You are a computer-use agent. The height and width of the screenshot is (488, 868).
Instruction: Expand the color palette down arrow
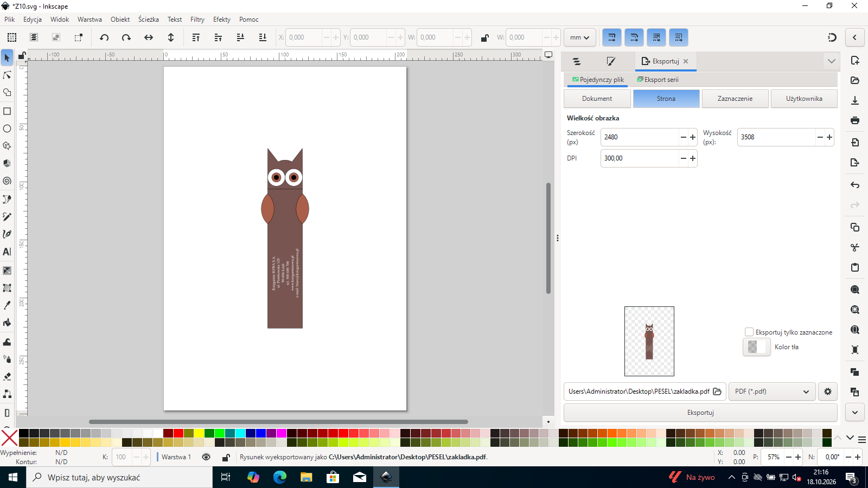point(850,438)
